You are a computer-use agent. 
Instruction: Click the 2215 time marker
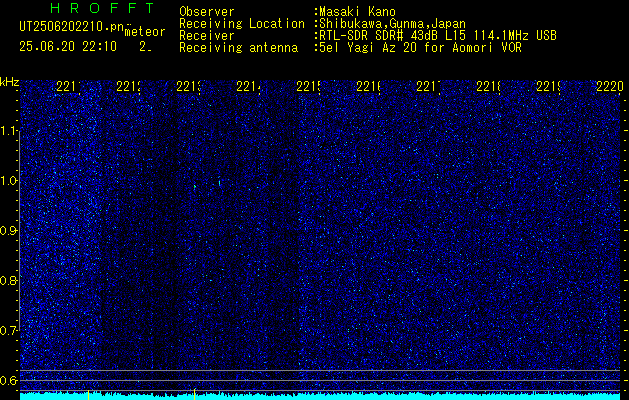[x=308, y=86]
